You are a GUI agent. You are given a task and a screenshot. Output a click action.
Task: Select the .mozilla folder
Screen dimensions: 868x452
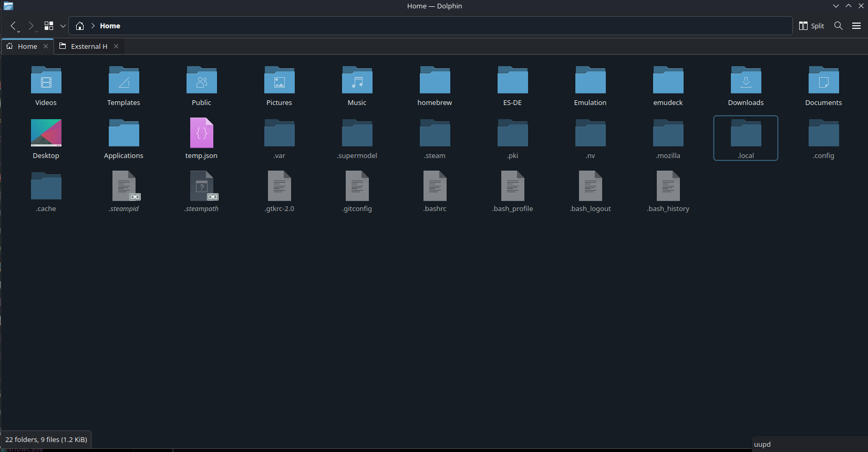(668, 139)
